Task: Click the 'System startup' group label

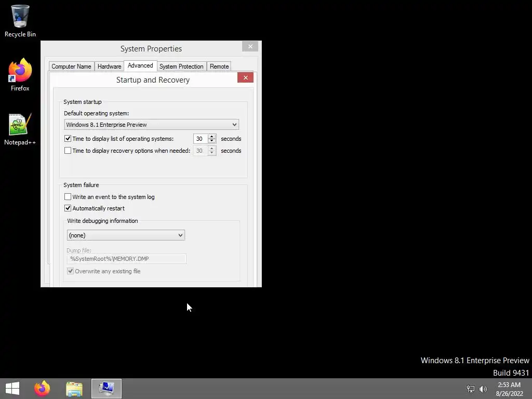Action: tap(83, 102)
